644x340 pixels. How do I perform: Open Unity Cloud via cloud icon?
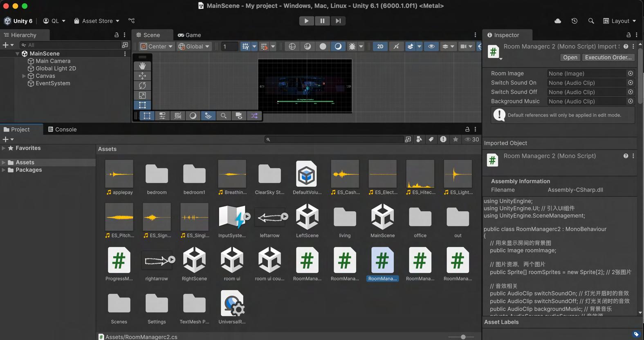[558, 21]
